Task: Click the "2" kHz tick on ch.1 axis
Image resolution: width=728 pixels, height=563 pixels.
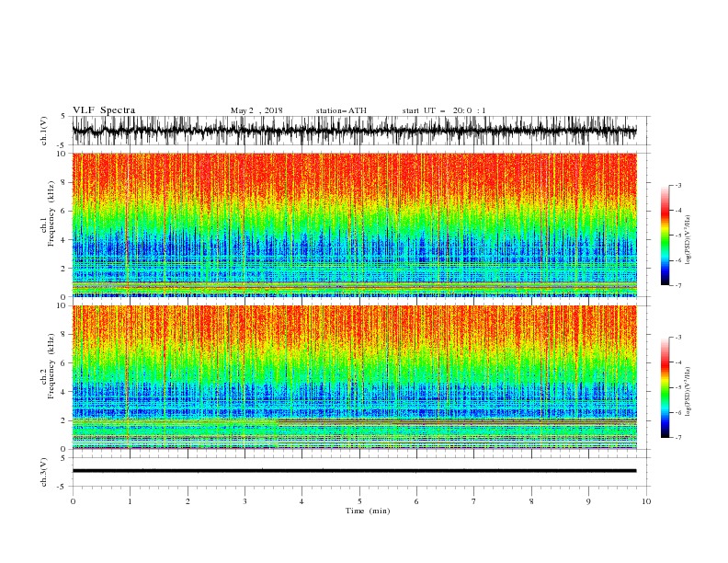Action: point(65,269)
